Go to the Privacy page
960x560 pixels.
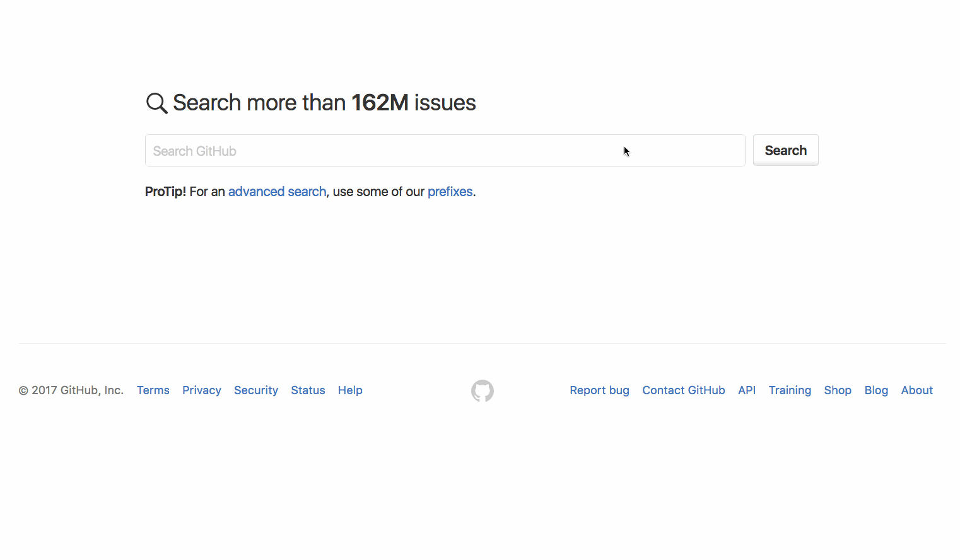(x=202, y=390)
